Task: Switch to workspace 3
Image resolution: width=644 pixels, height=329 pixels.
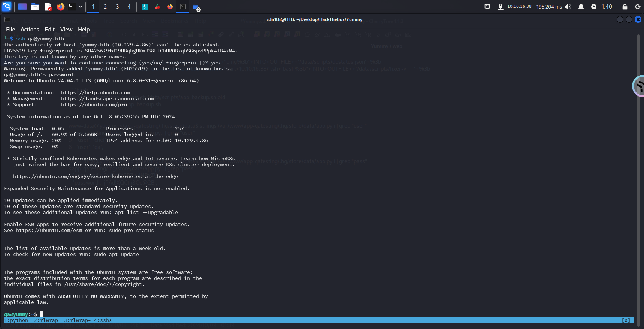Action: pyautogui.click(x=117, y=7)
